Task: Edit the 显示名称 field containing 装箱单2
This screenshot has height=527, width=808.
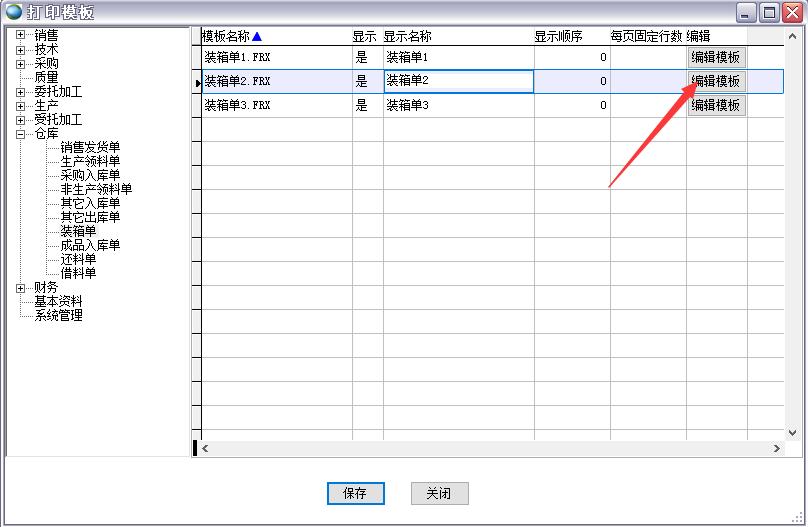Action: click(x=458, y=81)
